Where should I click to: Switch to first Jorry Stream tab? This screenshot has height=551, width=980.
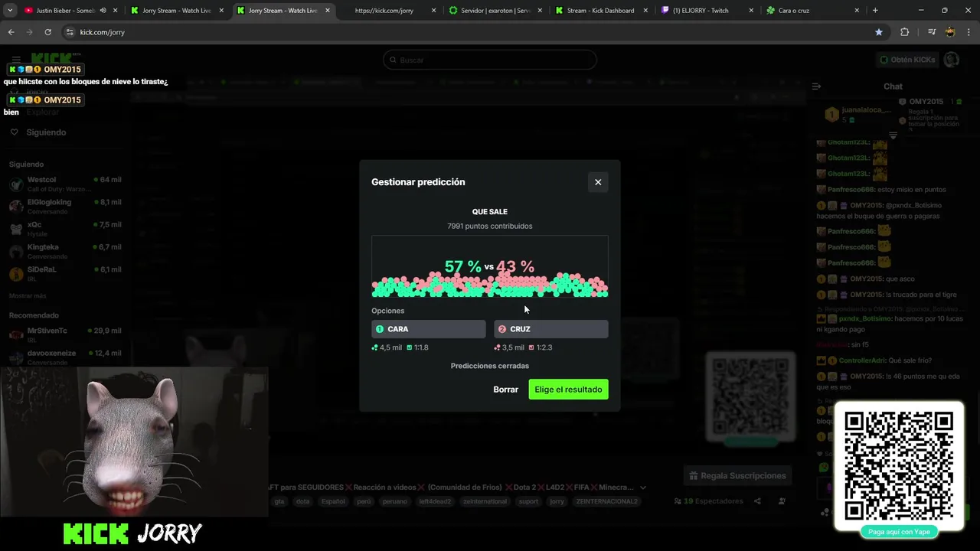tap(175, 11)
